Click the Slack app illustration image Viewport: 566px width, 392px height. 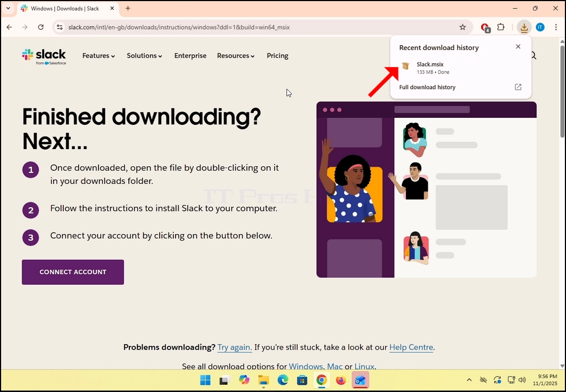click(x=426, y=189)
